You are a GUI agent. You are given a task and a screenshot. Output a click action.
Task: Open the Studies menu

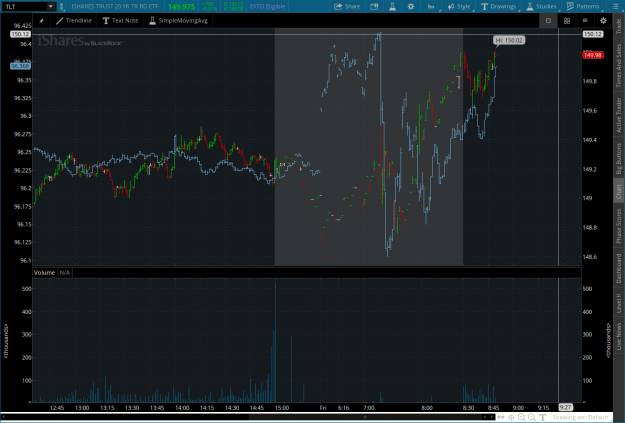pyautogui.click(x=541, y=6)
